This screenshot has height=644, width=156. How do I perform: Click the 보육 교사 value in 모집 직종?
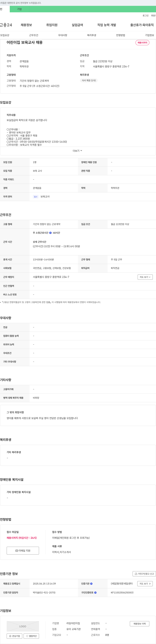click(x=37, y=171)
